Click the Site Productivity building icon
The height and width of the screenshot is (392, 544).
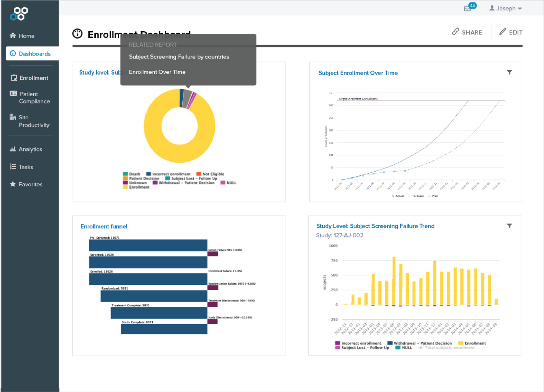[x=13, y=117]
